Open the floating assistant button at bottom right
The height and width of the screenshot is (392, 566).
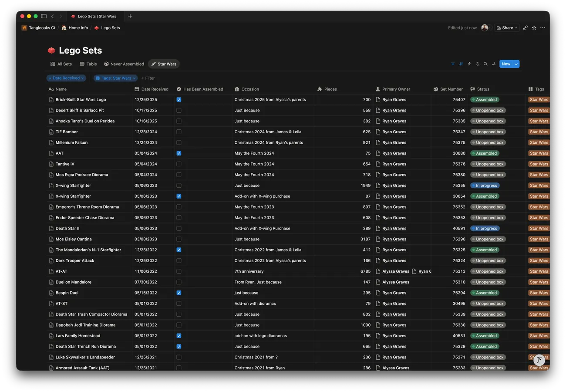(539, 360)
